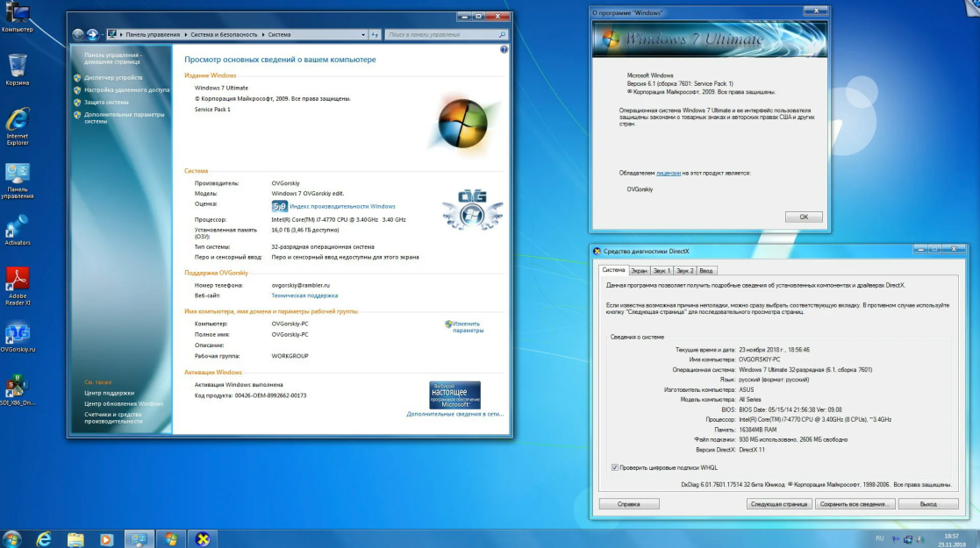The image size is (980, 548).
Task: Open Индекс производительности Windows link
Action: 342,206
